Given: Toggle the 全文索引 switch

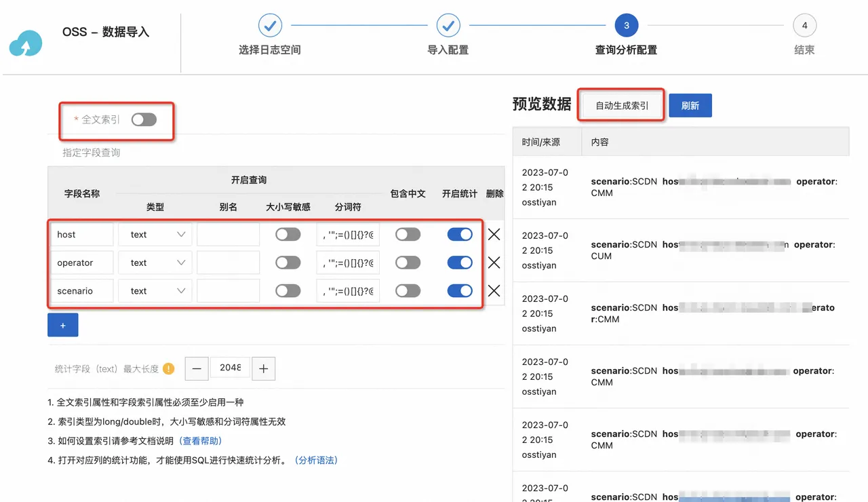Looking at the screenshot, I should pos(144,119).
